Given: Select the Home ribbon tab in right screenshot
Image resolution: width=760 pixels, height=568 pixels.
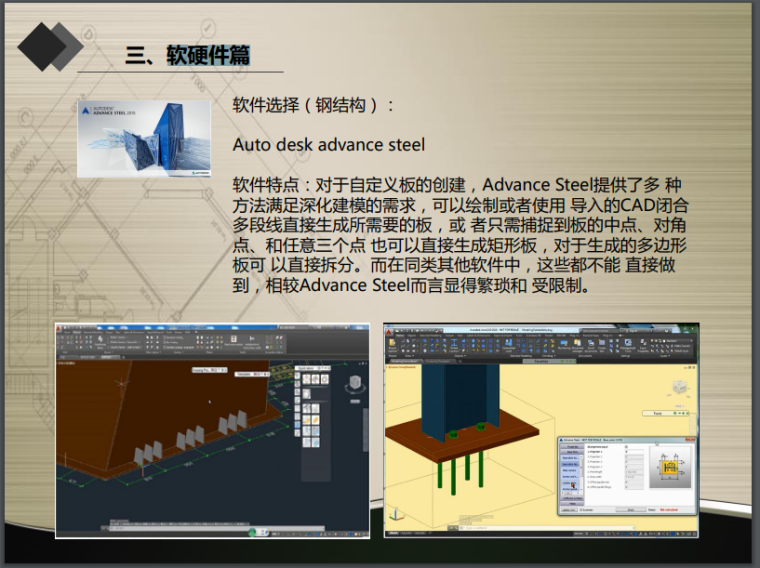Looking at the screenshot, I should tap(398, 337).
